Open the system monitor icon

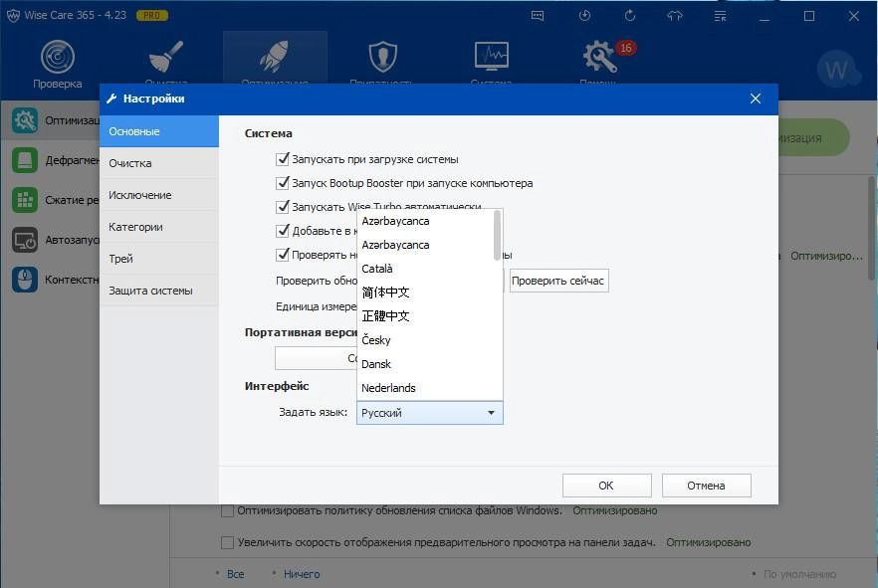491,56
